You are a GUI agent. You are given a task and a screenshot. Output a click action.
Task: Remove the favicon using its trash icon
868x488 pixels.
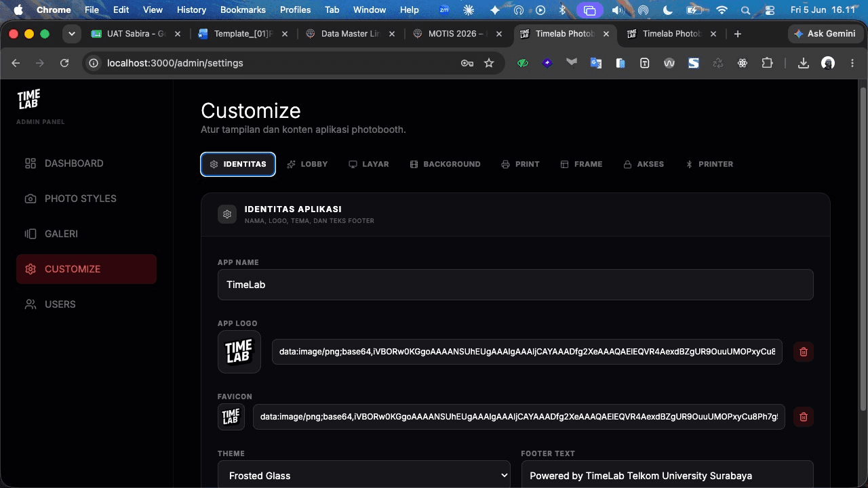coord(804,417)
